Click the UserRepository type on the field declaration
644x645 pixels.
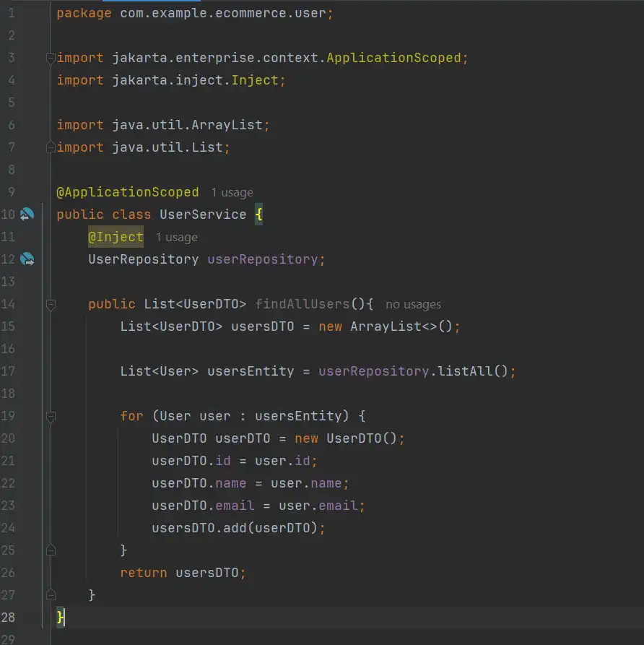[143, 259]
